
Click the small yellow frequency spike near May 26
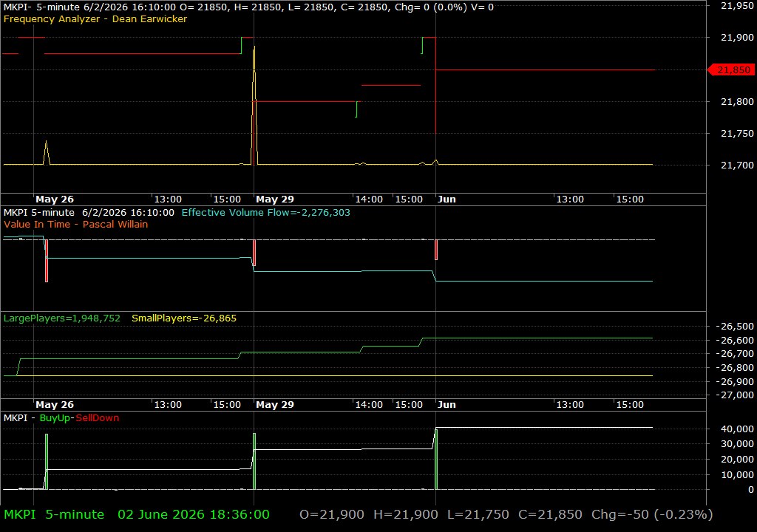[47, 152]
